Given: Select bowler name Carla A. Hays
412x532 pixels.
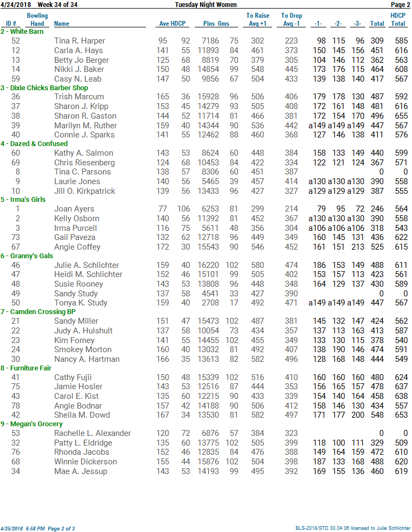Looking at the screenshot, I should [x=78, y=50].
